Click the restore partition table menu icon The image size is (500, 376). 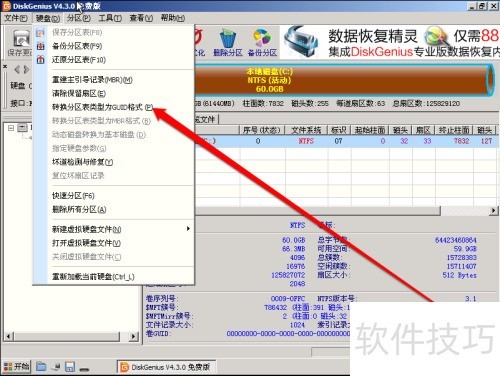[x=41, y=60]
